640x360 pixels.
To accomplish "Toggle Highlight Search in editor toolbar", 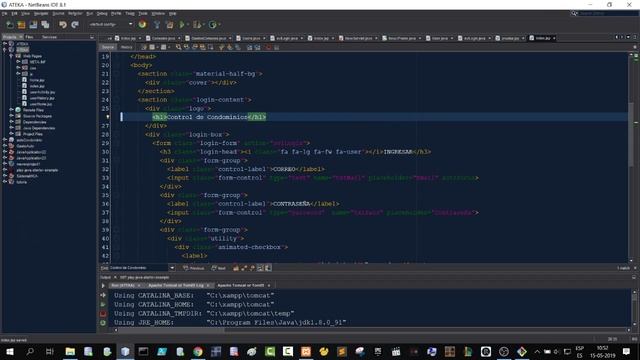I will (202, 47).
